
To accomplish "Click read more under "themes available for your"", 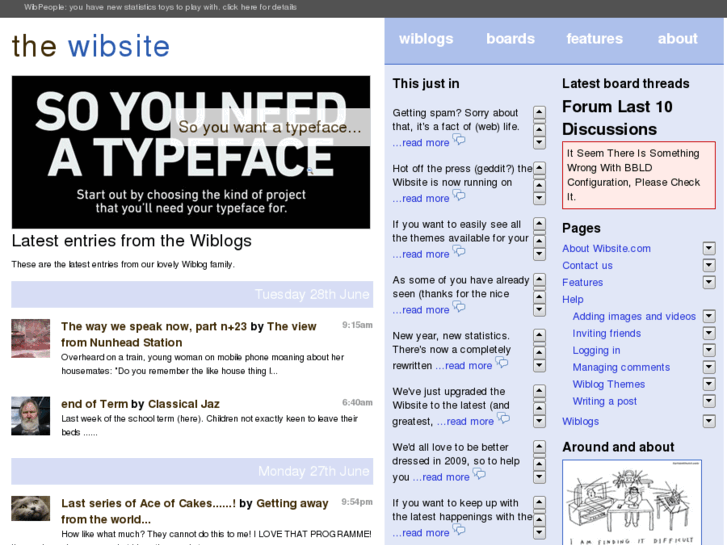I will (421, 254).
